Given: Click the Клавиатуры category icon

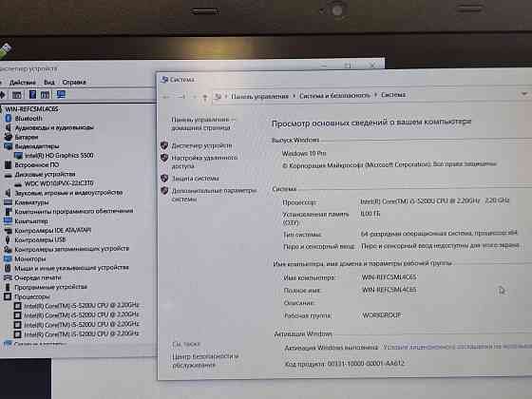Looking at the screenshot, I should click(x=9, y=202).
